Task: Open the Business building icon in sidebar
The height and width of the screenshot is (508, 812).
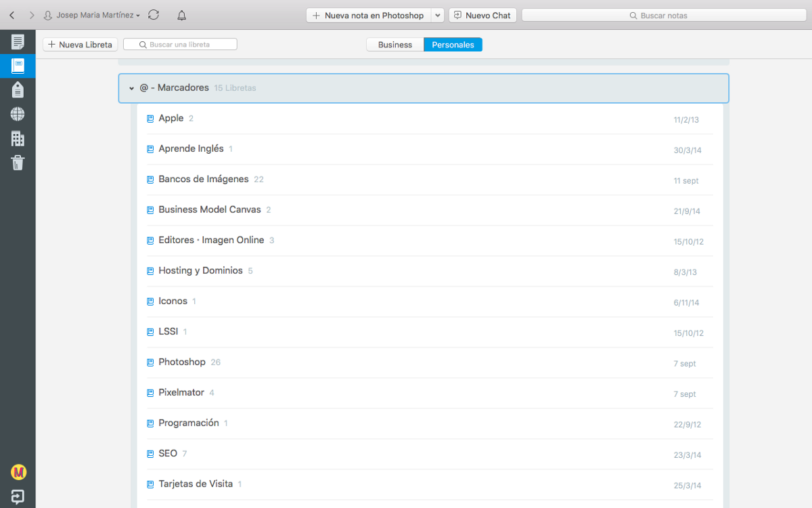Action: pos(18,138)
